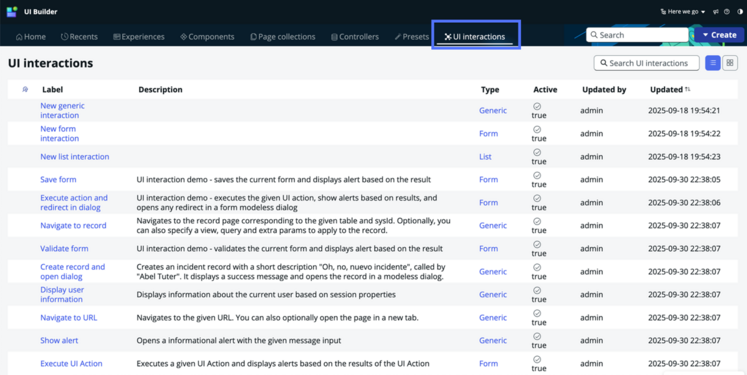Click the Active check icon for New list interaction
The image size is (747, 375).
[x=537, y=152]
